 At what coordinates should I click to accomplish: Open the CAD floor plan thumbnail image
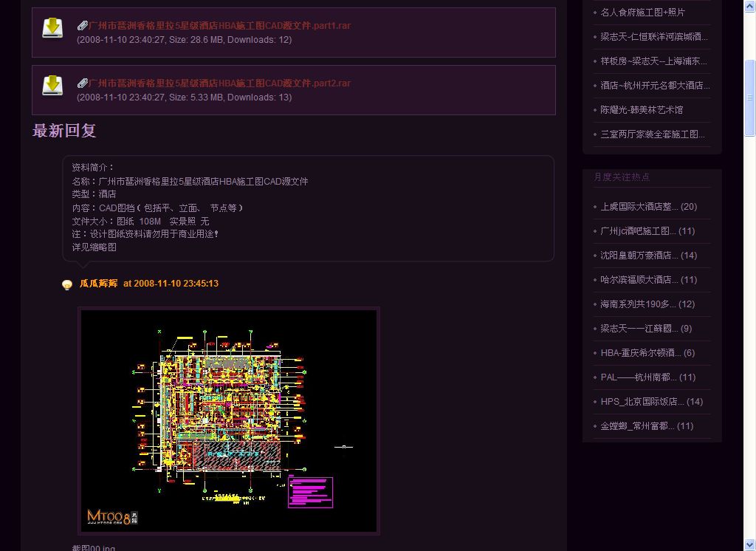coord(229,421)
